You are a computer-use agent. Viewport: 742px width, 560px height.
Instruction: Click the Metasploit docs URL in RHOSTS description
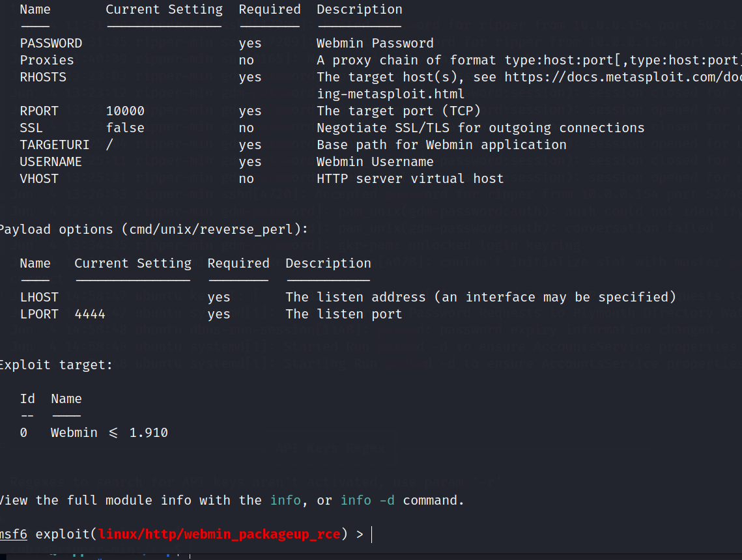(621, 77)
